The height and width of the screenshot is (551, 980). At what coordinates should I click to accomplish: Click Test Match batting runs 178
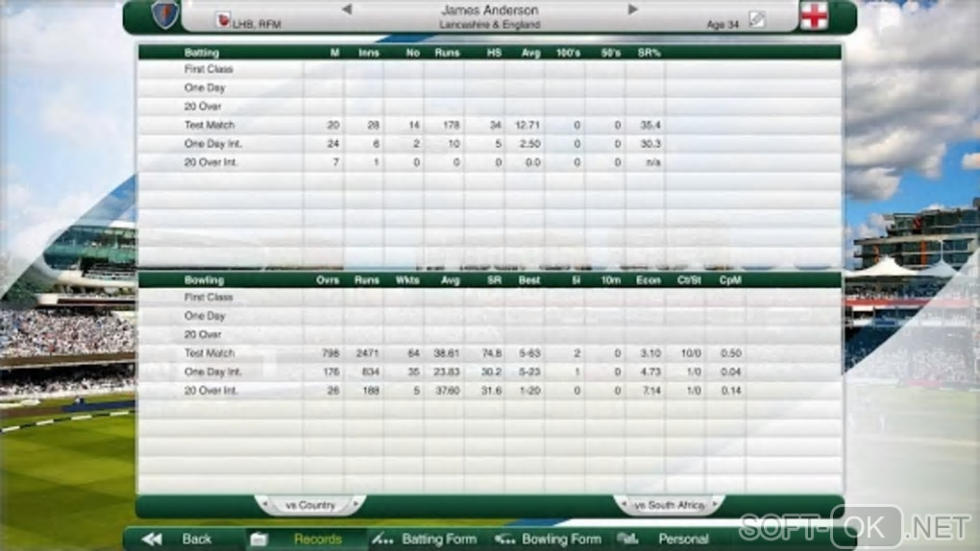[x=452, y=125]
